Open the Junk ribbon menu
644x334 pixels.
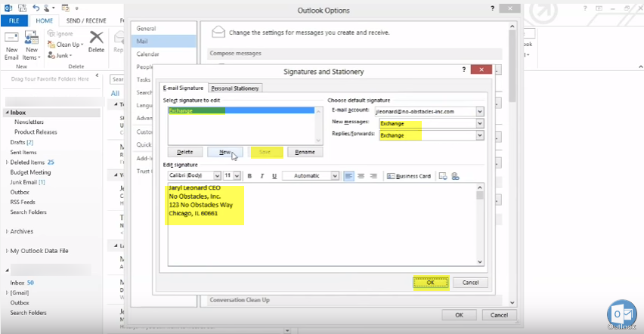tap(60, 55)
